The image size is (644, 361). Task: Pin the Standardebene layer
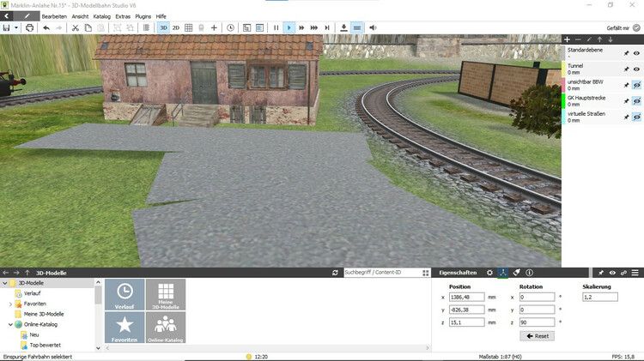(626, 53)
